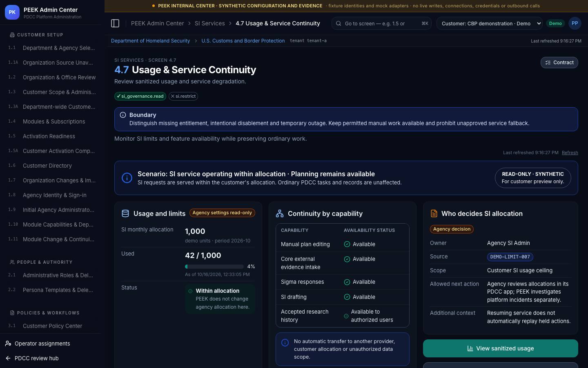Click SI Services in breadcrumb
This screenshot has width=588, height=368.
tap(209, 23)
